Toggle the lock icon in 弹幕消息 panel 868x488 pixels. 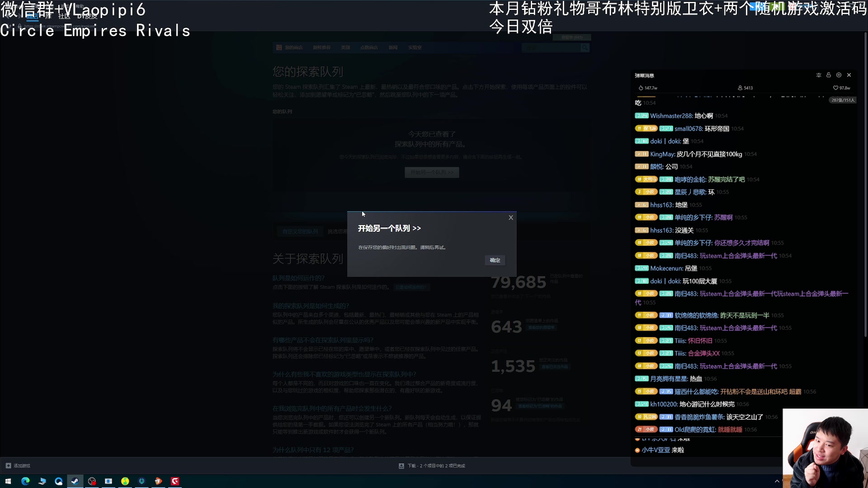point(829,75)
